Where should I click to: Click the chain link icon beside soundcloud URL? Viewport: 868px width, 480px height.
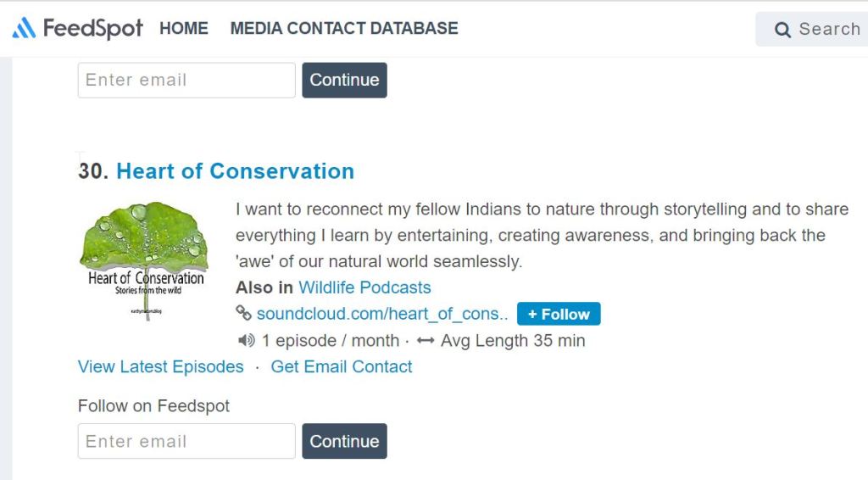coord(244,314)
